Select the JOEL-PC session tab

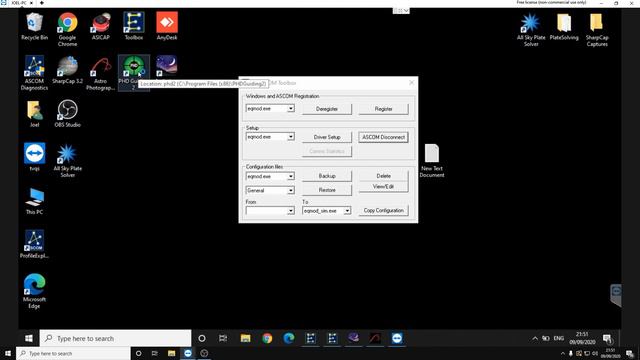click(18, 3)
